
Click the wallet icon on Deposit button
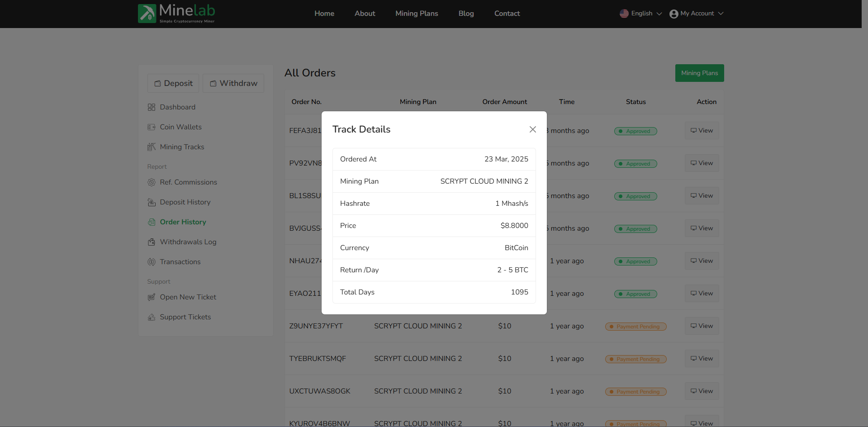(x=158, y=83)
